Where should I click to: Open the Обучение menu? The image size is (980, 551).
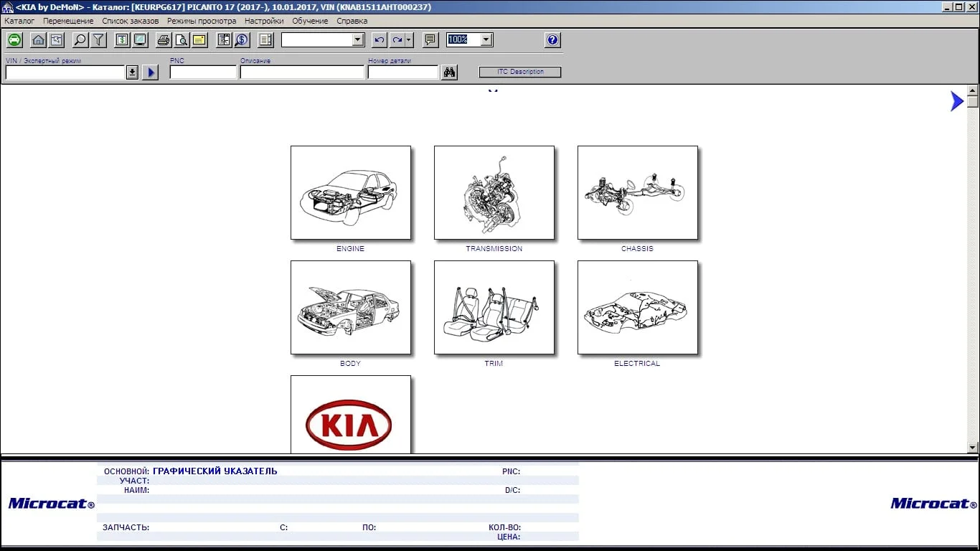[x=310, y=21]
